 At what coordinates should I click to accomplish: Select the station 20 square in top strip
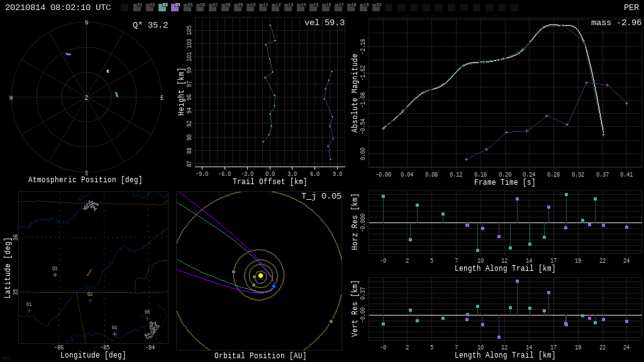click(376, 8)
